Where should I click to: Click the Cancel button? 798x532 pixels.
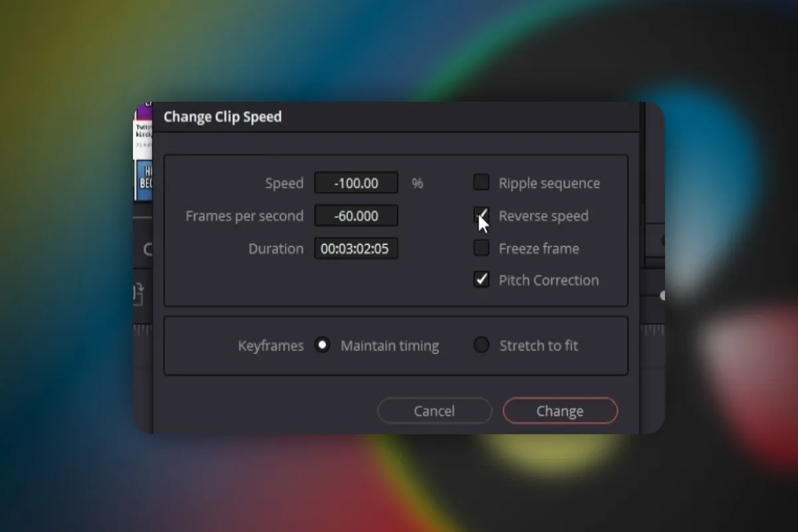434,411
